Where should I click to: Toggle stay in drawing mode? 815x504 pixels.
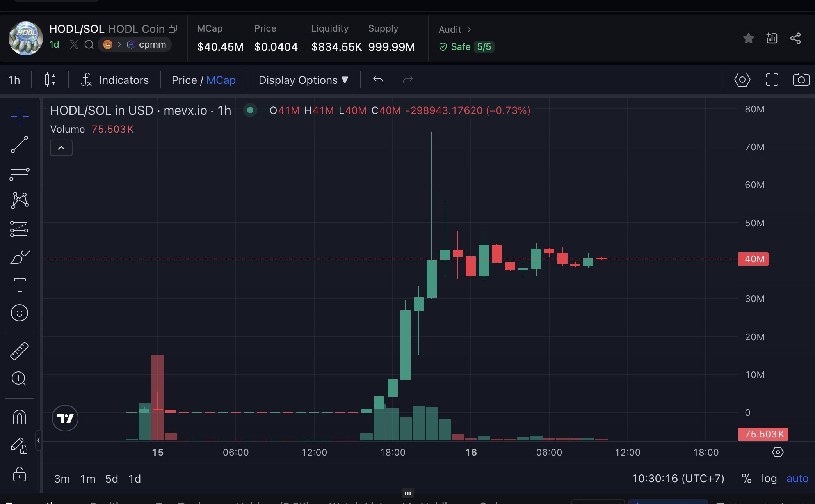[x=19, y=445]
